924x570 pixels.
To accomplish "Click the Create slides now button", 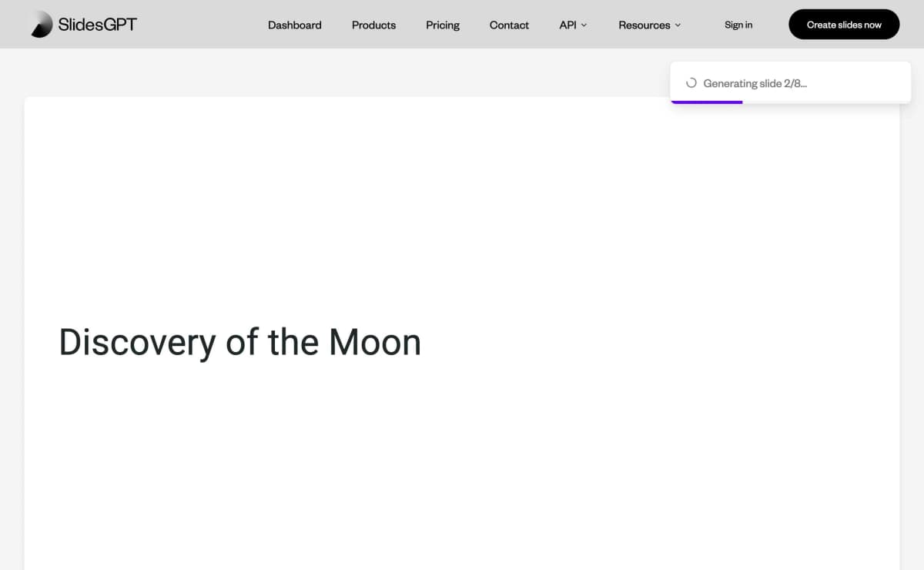I will [844, 25].
